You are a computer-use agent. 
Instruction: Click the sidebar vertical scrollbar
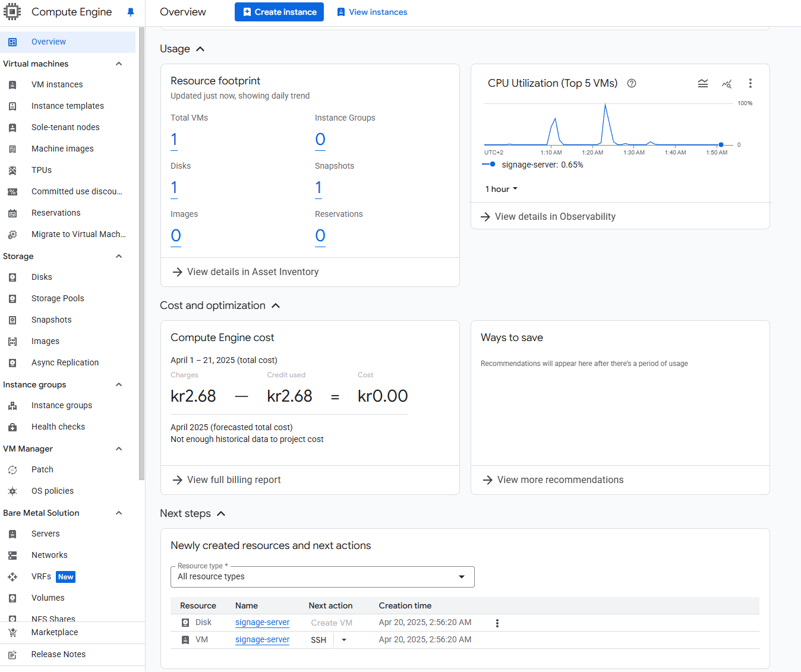(x=141, y=254)
